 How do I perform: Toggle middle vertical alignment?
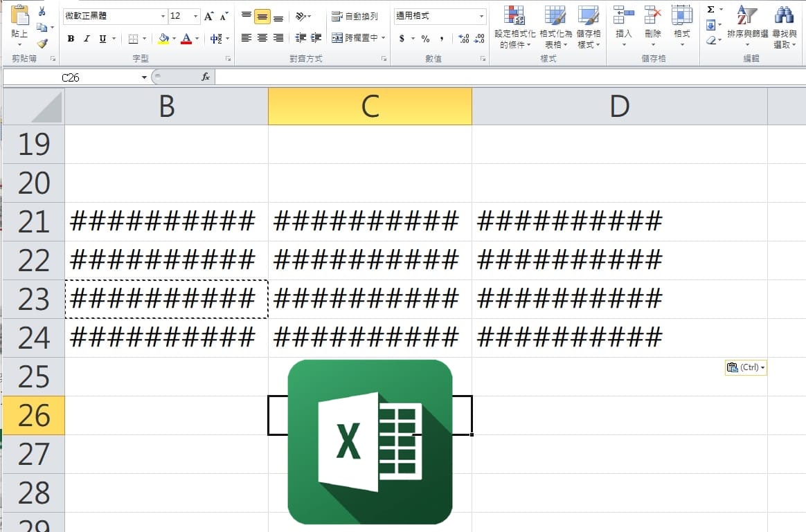pyautogui.click(x=262, y=17)
